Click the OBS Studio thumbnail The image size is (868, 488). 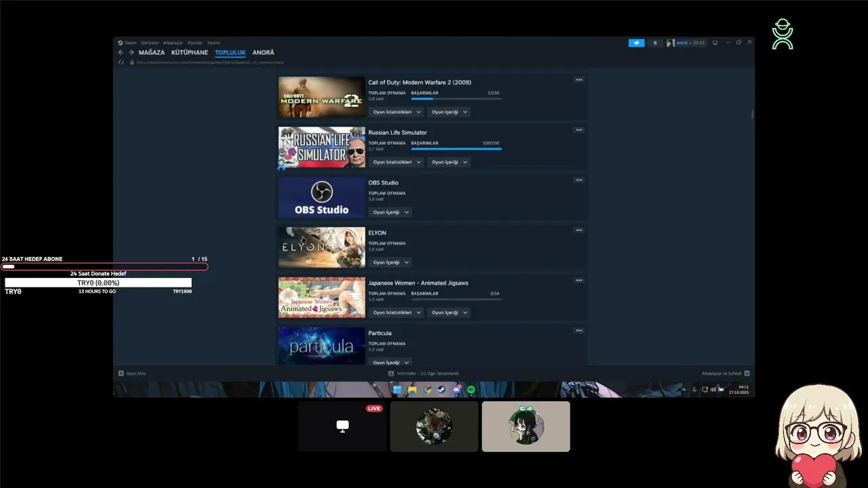click(321, 197)
